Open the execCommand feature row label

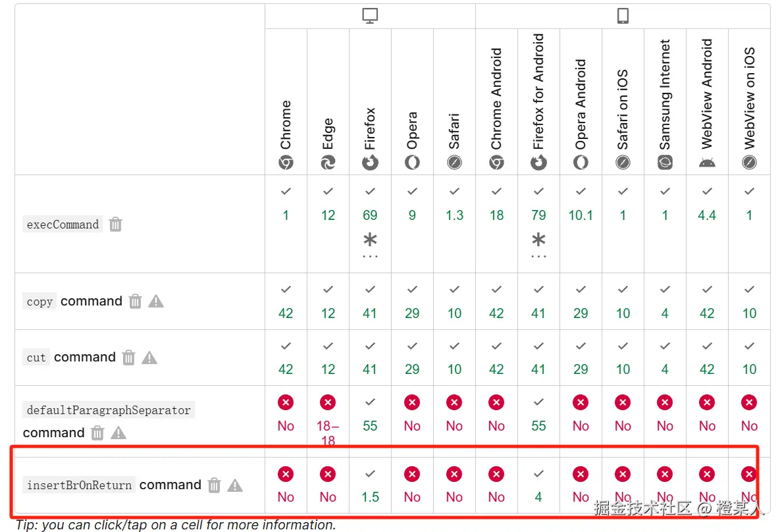[x=63, y=225]
